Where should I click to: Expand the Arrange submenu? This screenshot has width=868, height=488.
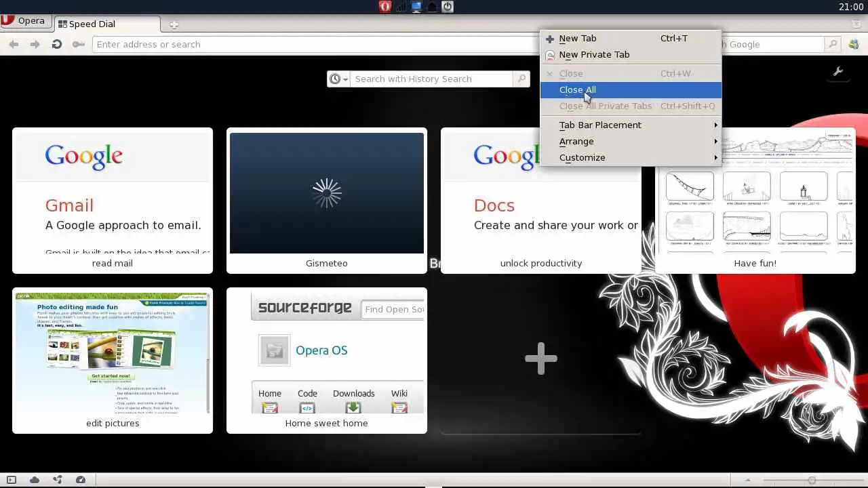coord(631,142)
